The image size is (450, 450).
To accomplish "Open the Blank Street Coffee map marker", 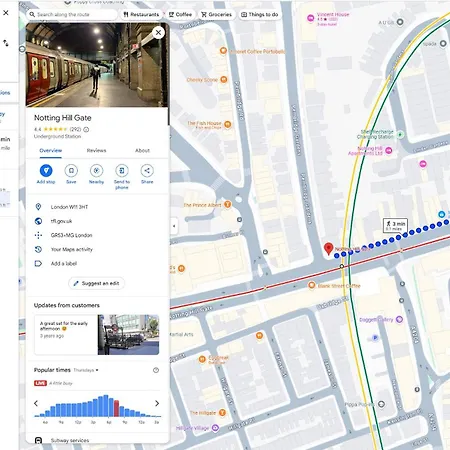I will point(311,285).
